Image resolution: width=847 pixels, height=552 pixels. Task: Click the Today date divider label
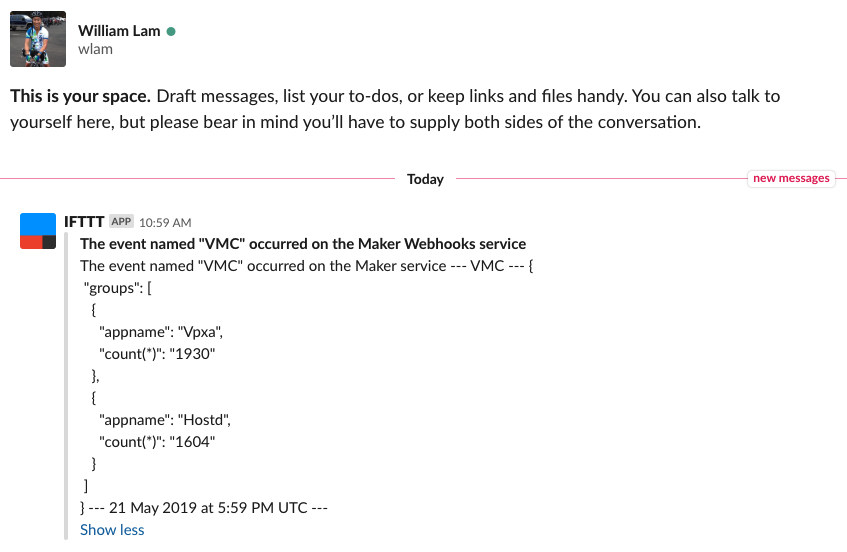tap(425, 179)
